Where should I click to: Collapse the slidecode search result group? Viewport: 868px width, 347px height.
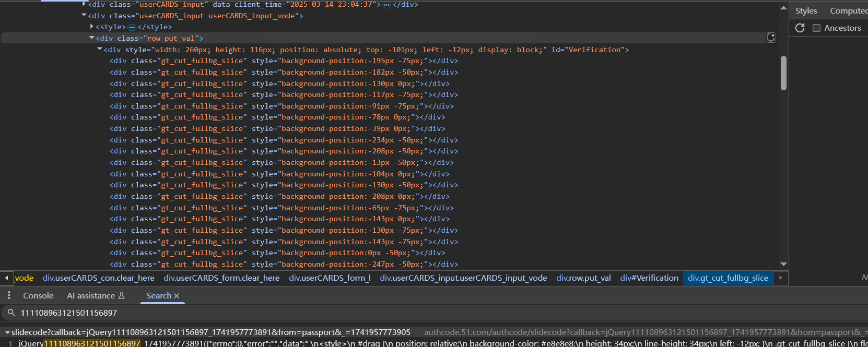7,332
